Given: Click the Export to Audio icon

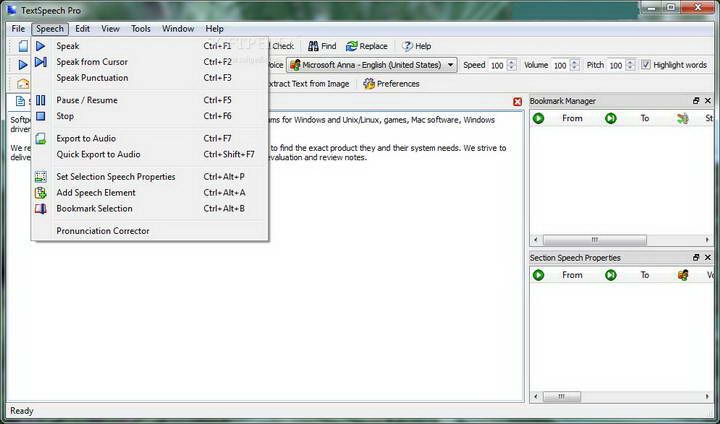Looking at the screenshot, I should 40,138.
